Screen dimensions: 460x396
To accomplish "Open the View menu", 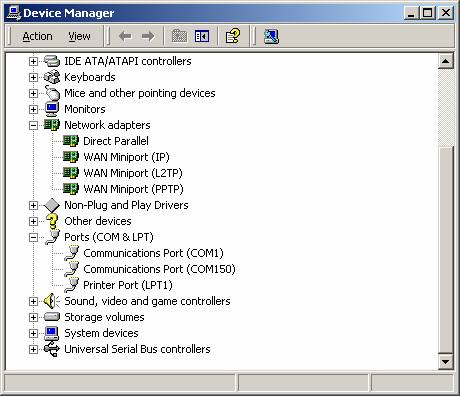I will 79,36.
